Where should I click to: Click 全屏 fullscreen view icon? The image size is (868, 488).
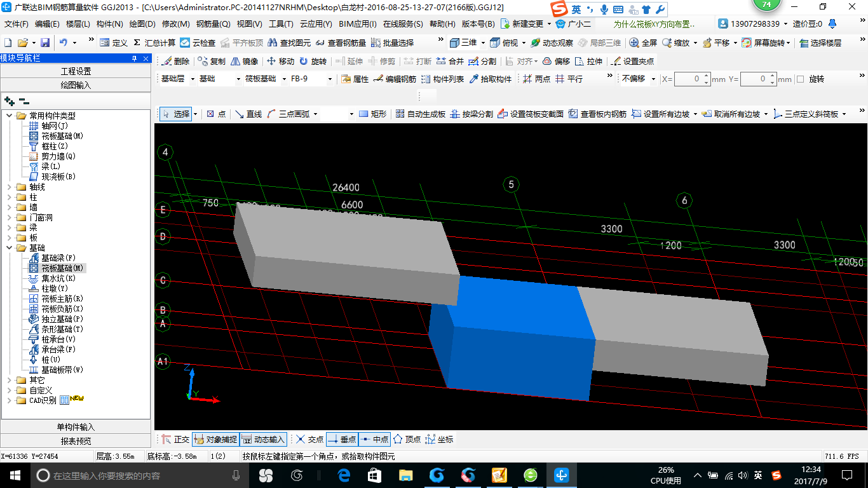pos(643,43)
